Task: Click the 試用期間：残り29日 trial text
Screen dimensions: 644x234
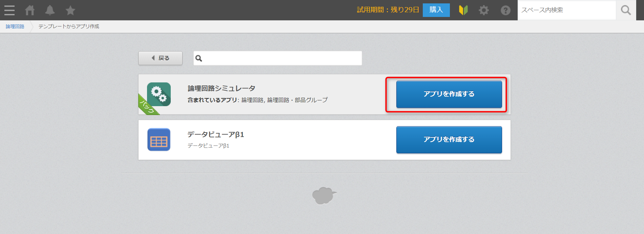Action: pos(388,10)
